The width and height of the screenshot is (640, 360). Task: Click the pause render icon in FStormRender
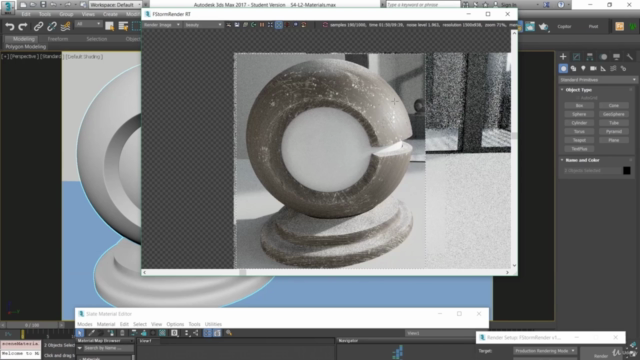[x=262, y=25]
